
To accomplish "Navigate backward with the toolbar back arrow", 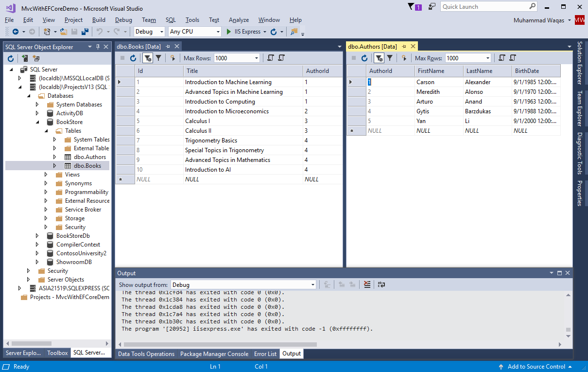I will pos(16,32).
